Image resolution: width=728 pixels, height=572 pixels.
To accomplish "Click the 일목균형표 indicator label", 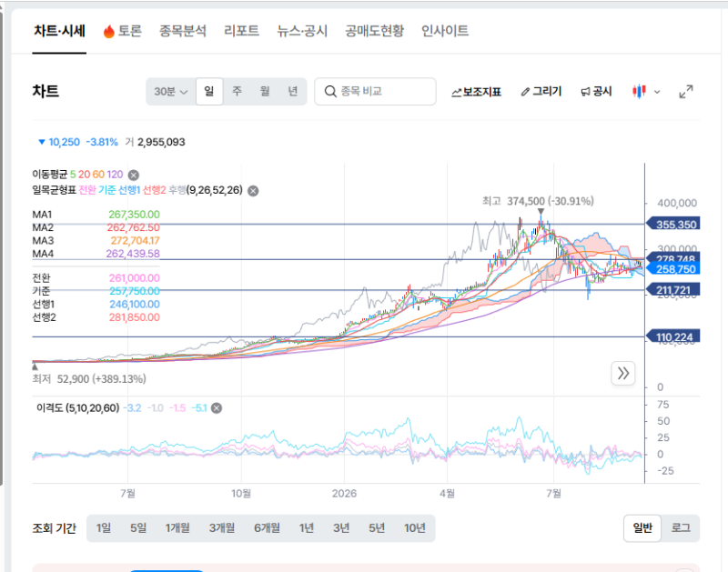I will point(137,190).
